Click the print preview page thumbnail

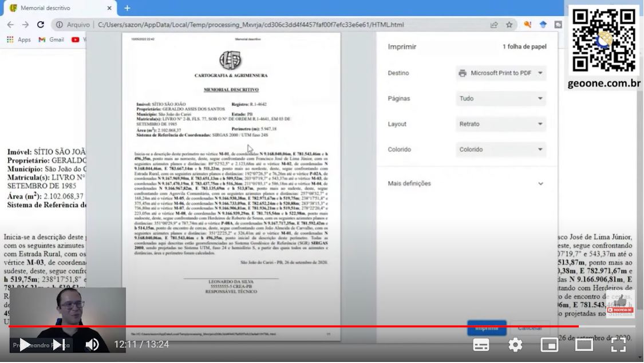(x=231, y=187)
